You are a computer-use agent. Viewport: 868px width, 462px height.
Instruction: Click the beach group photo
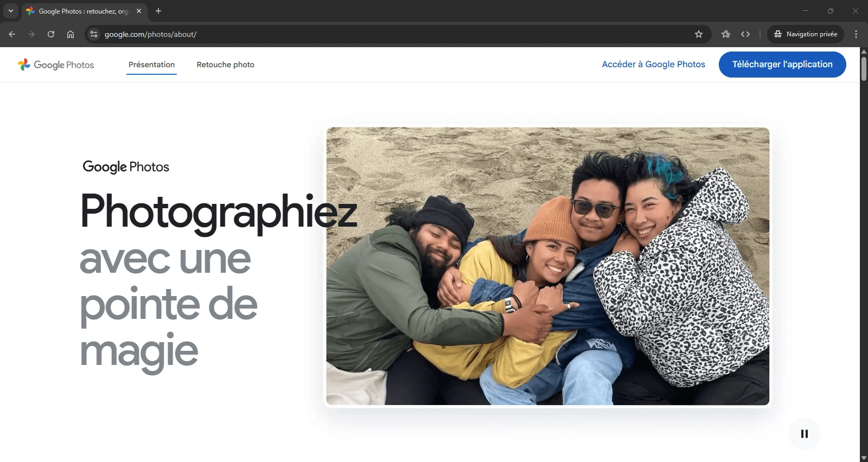(548, 266)
